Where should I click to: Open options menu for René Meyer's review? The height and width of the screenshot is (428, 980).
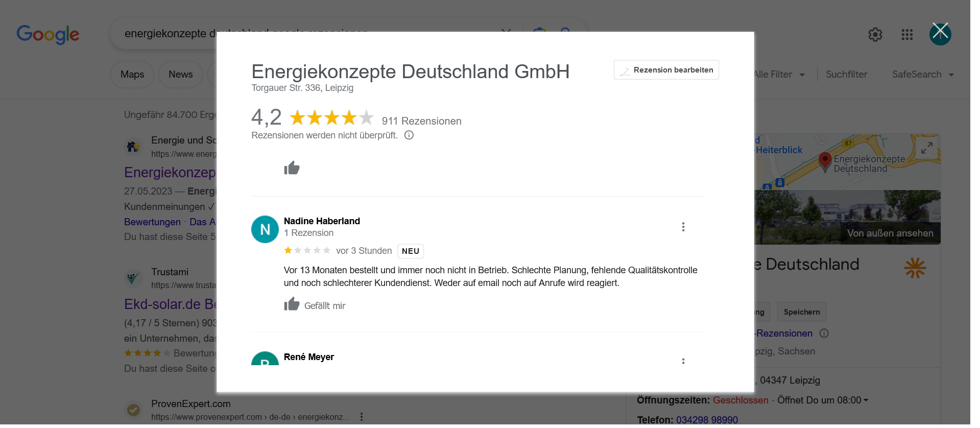(683, 361)
